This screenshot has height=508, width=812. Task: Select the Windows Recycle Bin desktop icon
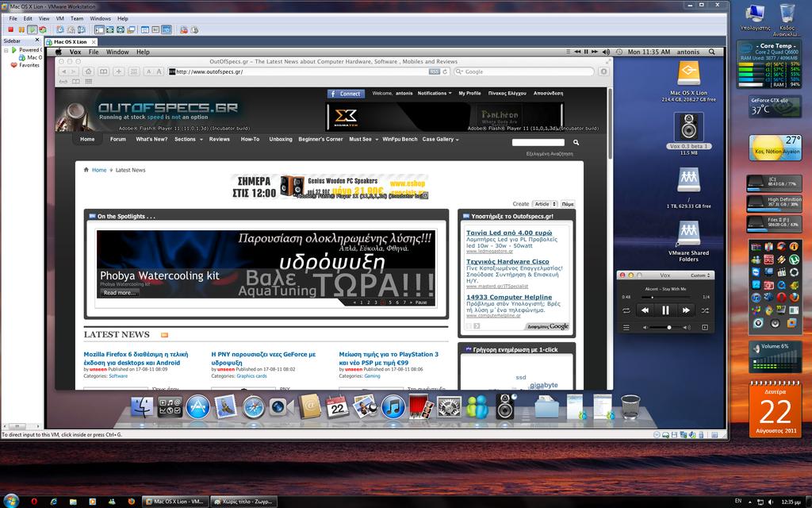coord(787,13)
